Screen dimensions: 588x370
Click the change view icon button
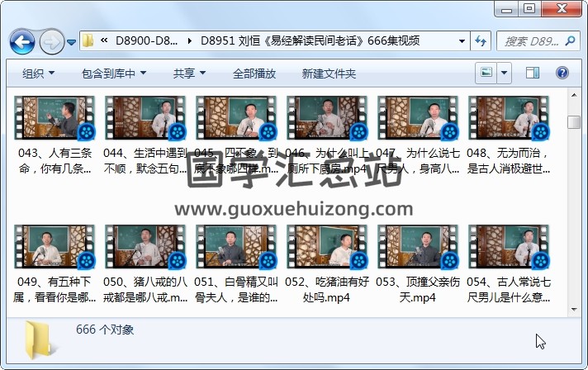486,73
